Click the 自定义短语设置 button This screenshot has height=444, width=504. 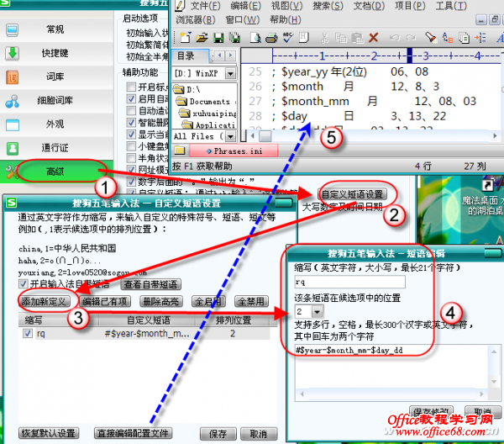352,194
